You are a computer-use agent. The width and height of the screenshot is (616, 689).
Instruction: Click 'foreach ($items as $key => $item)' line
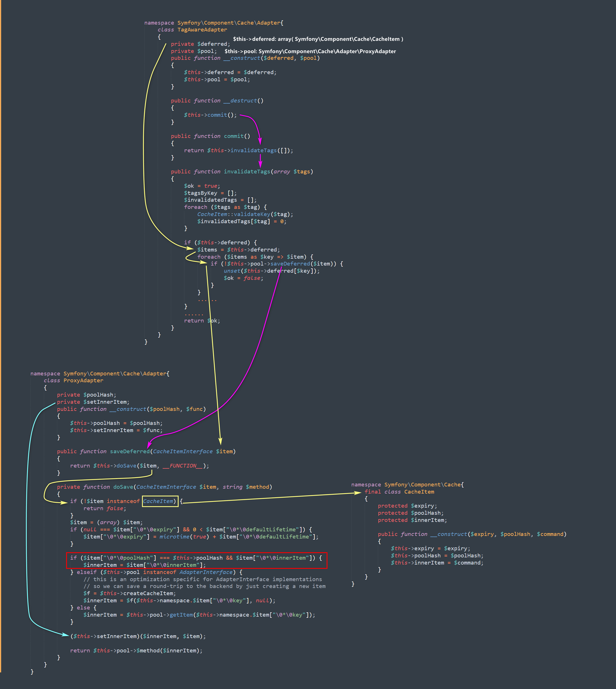click(255, 257)
